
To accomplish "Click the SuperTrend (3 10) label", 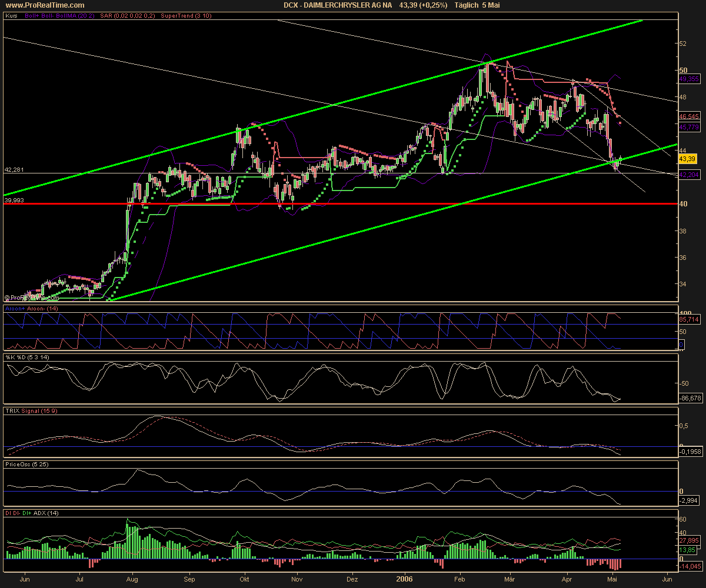I will click(186, 16).
